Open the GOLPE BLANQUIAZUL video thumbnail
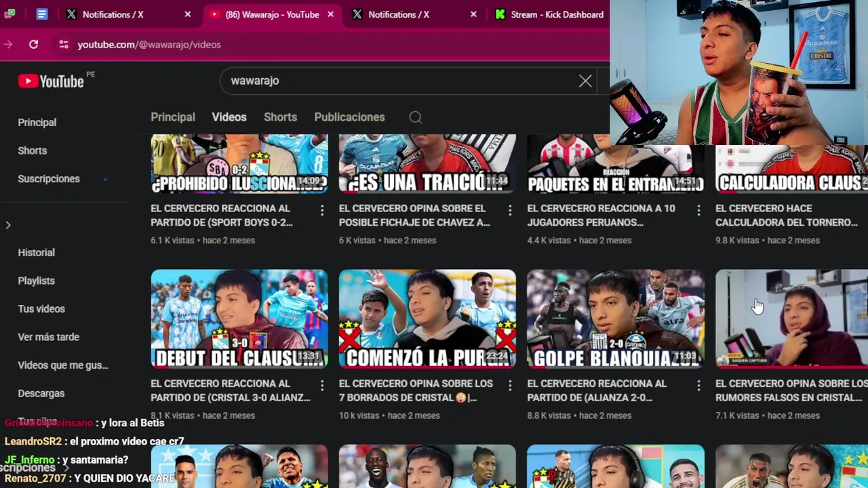 point(616,319)
